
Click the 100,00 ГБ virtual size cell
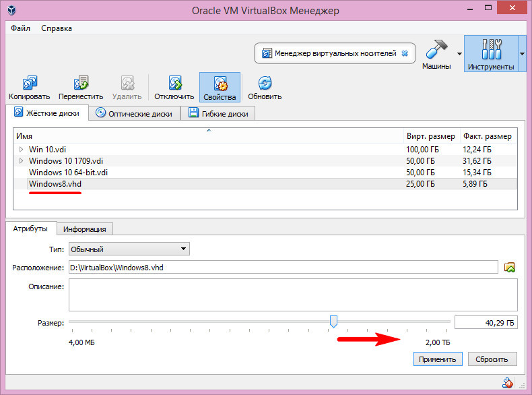[422, 150]
